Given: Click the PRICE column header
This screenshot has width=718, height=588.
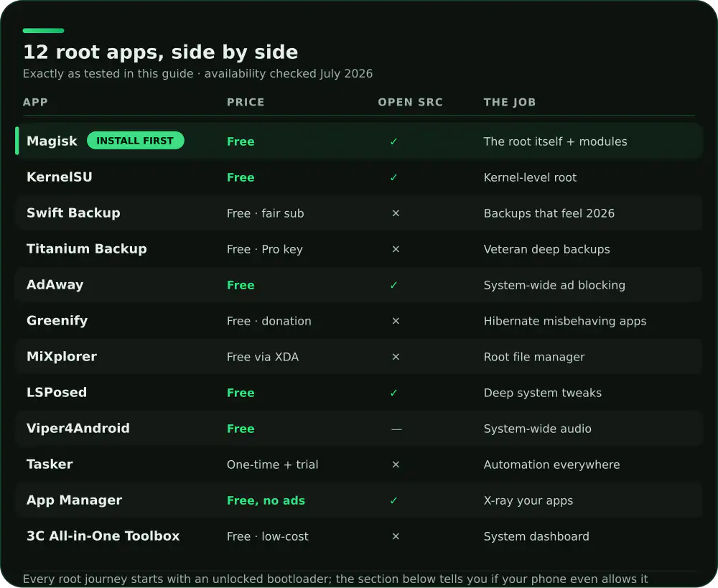Looking at the screenshot, I should pos(246,102).
